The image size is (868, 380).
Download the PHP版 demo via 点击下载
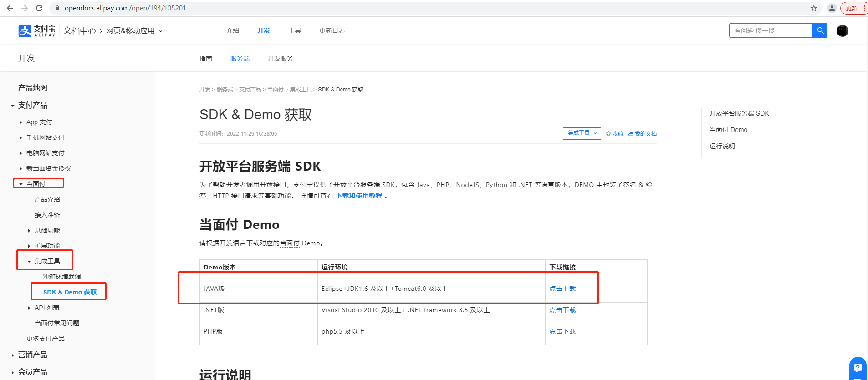(562, 331)
